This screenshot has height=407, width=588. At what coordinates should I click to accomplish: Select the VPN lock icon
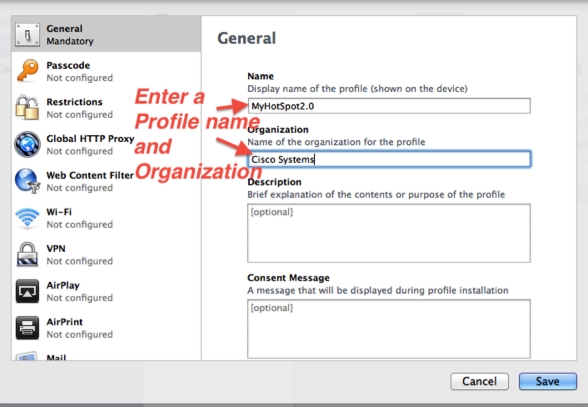click(x=27, y=254)
